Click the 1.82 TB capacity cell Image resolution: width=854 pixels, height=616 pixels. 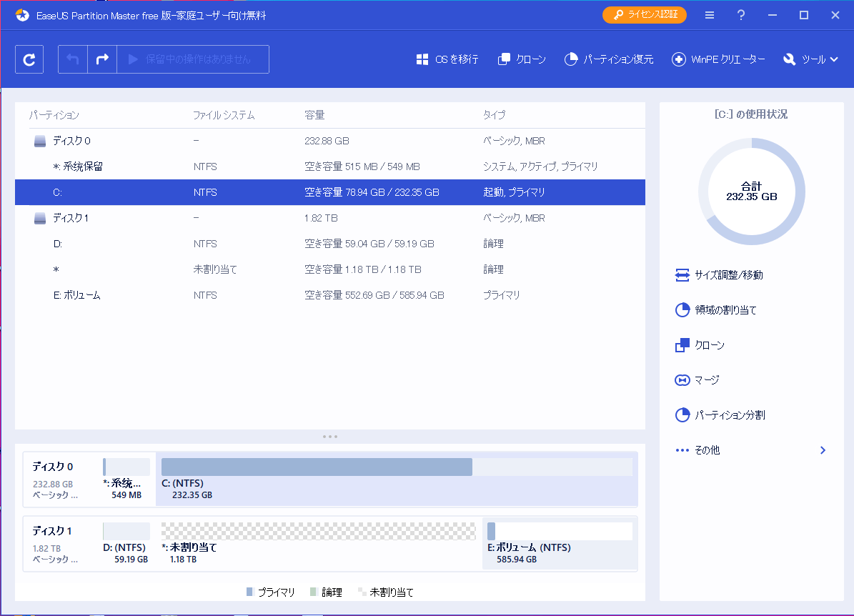(x=321, y=218)
